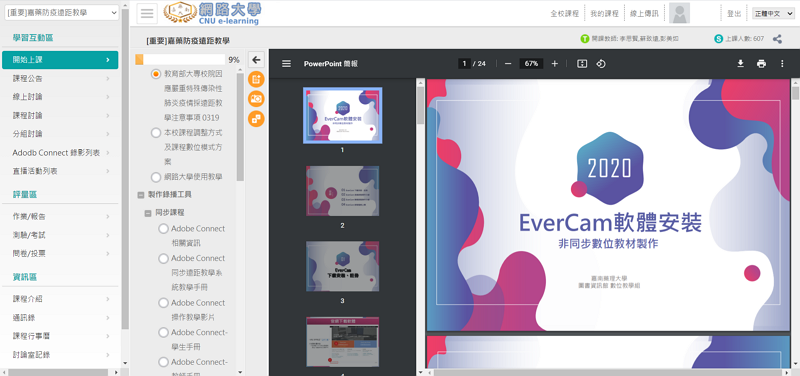Print the PDF document
Viewport: 800px width, 376px height.
(761, 64)
